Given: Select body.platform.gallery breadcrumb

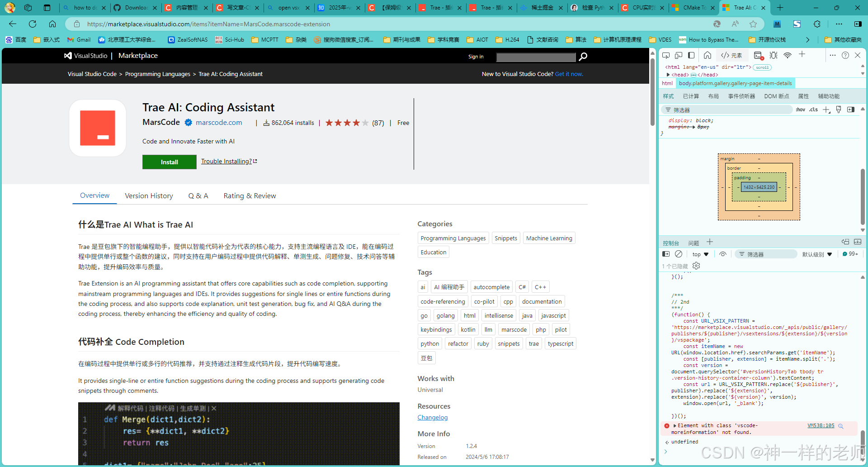Looking at the screenshot, I should tap(735, 83).
